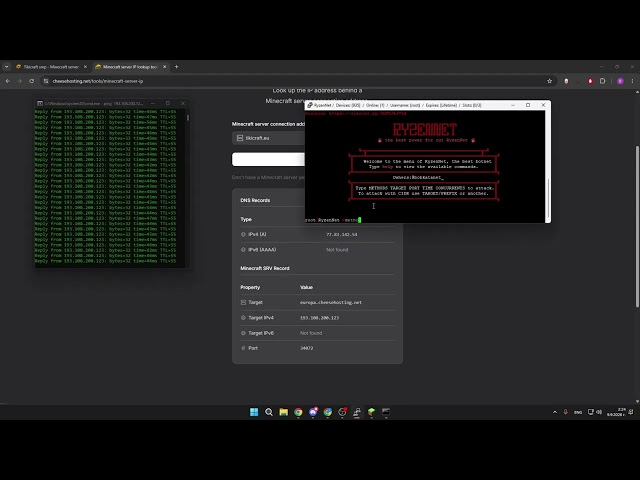Close the Tikicraft smp tab
The width and height of the screenshot is (640, 480).
[85, 67]
